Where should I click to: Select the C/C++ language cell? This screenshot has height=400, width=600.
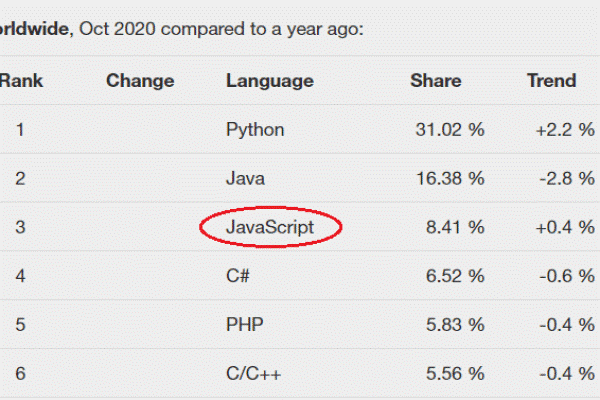click(x=253, y=373)
